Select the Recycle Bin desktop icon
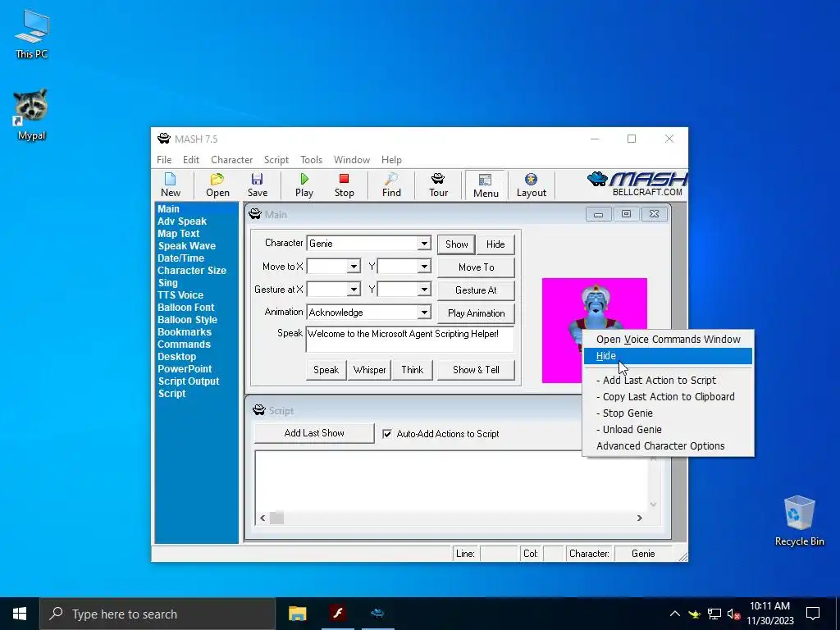The image size is (840, 630). click(799, 521)
